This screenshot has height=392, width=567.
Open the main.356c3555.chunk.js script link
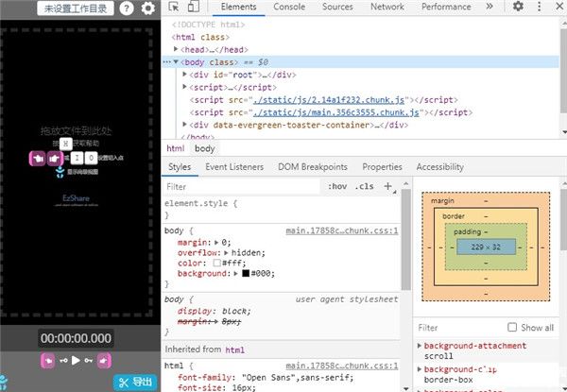[x=336, y=112]
